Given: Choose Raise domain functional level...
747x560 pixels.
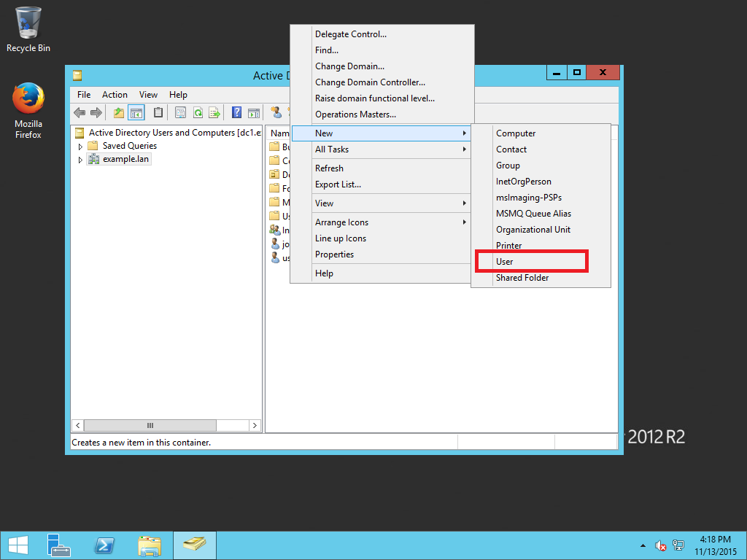Looking at the screenshot, I should [x=381, y=98].
